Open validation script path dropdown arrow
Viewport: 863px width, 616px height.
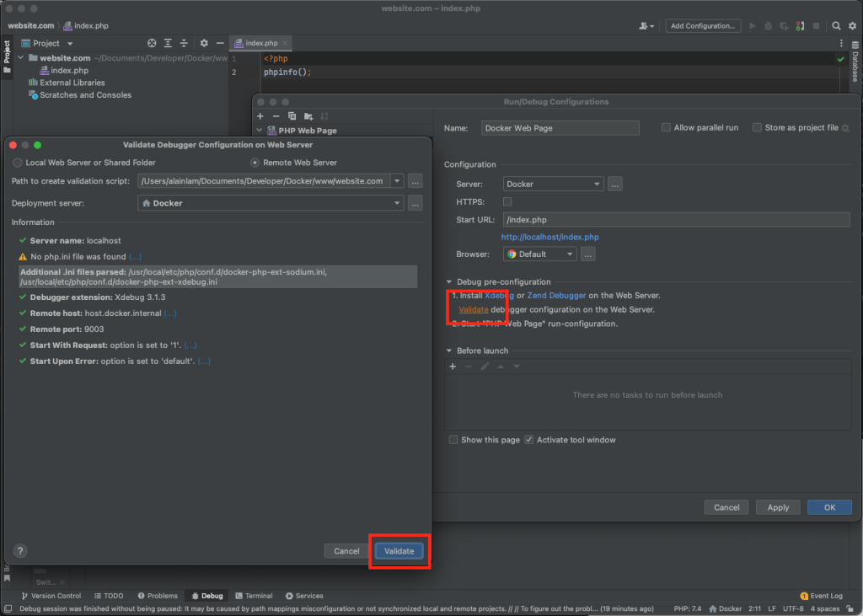[397, 181]
